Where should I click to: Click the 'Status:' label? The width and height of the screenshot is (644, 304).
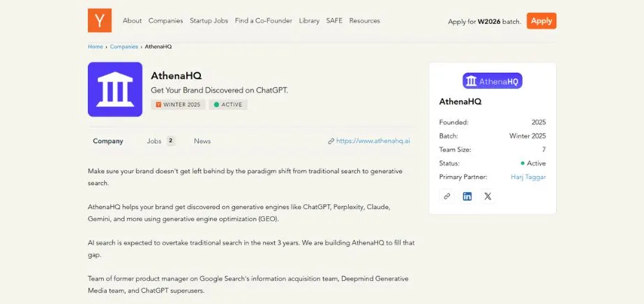point(449,164)
